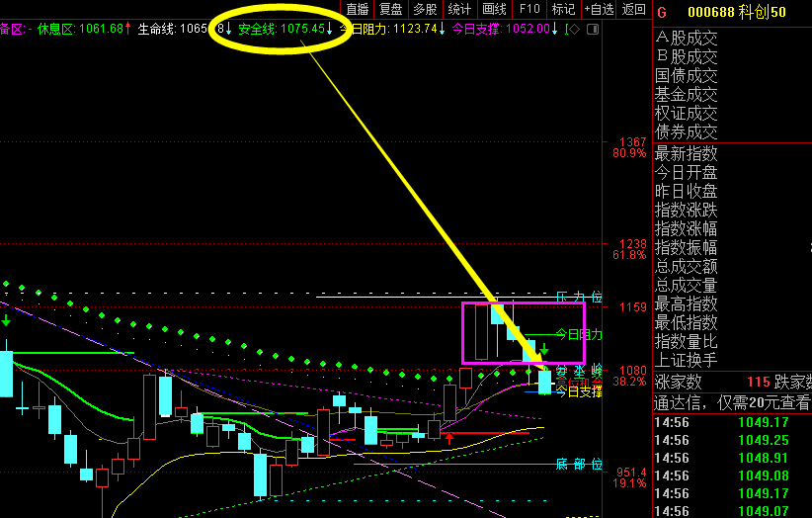Open the 复盘 review tab
Screen dimensions: 812x518
[x=391, y=9]
